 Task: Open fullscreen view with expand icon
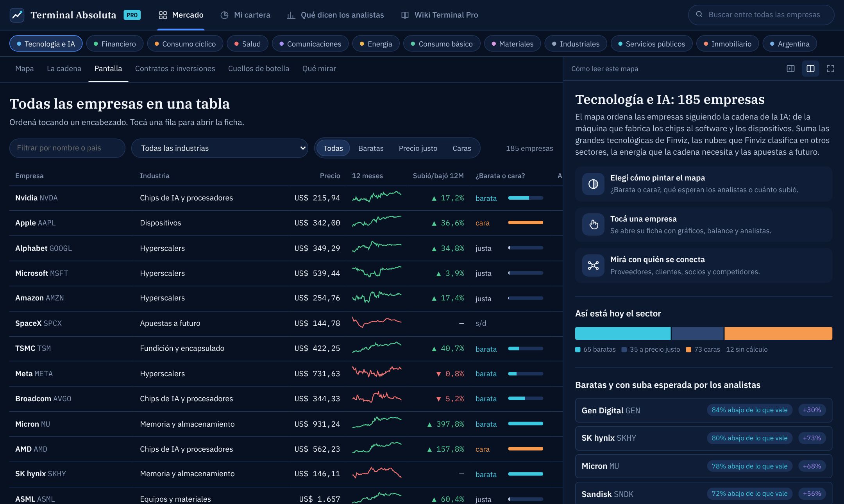point(830,69)
